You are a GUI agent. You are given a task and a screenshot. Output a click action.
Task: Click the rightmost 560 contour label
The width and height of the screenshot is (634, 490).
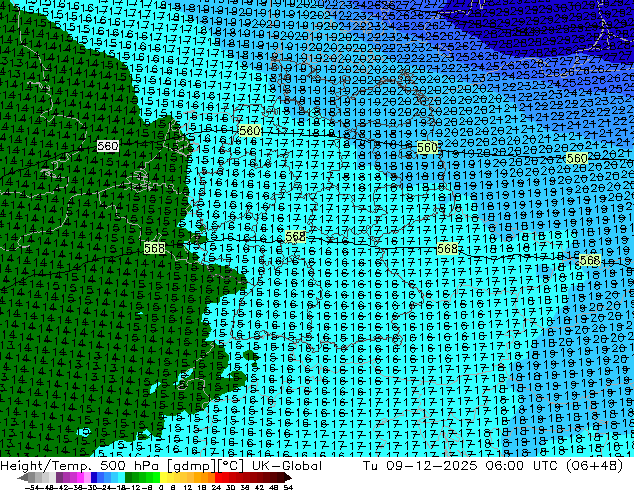[x=577, y=158]
